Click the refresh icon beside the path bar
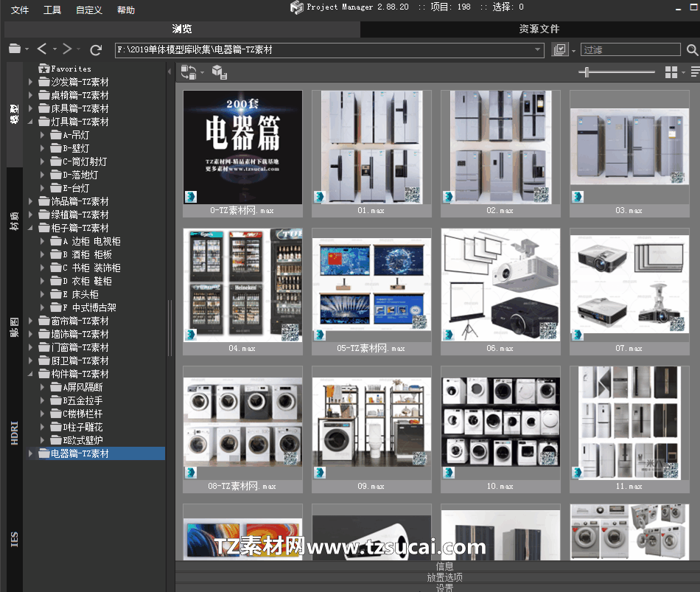 tap(95, 49)
